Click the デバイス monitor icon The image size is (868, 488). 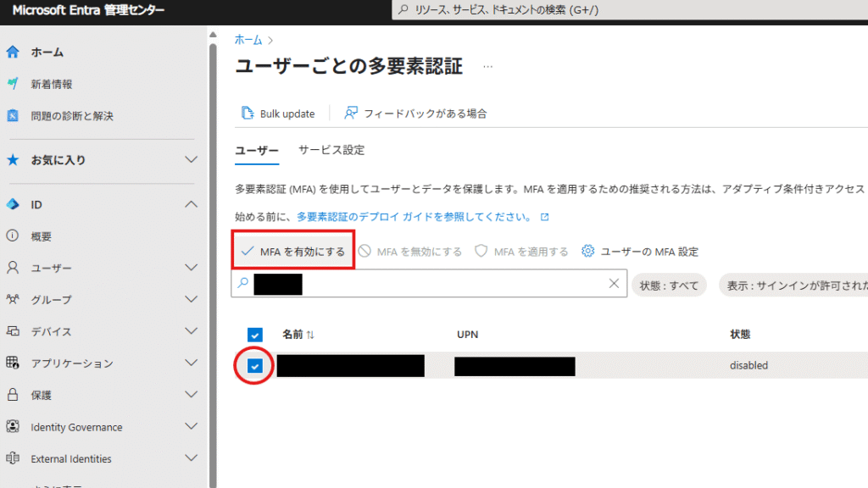(x=13, y=331)
